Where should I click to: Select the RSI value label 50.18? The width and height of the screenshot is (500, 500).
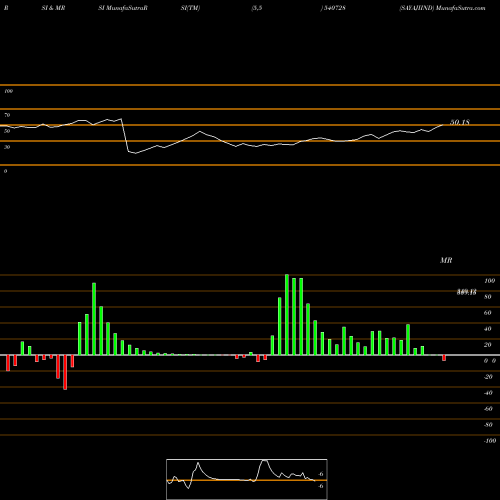coord(460,122)
